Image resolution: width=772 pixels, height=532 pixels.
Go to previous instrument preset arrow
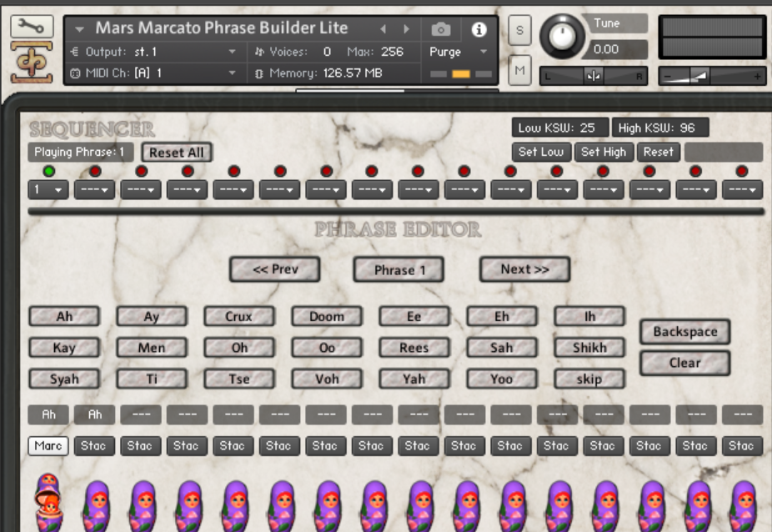pyautogui.click(x=383, y=29)
